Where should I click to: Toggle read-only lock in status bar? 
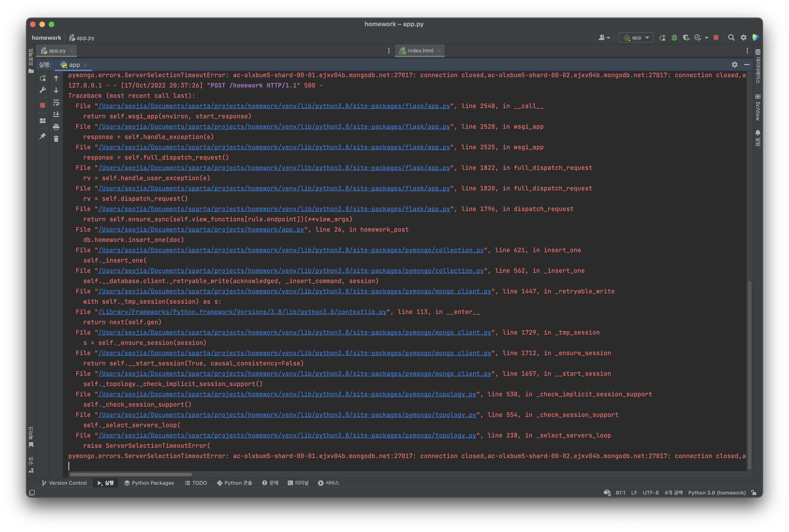point(754,493)
